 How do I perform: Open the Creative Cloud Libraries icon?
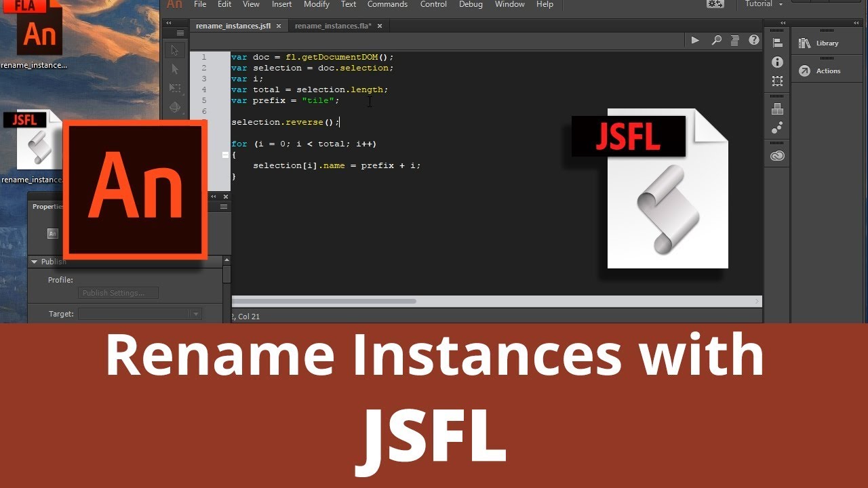click(x=777, y=156)
